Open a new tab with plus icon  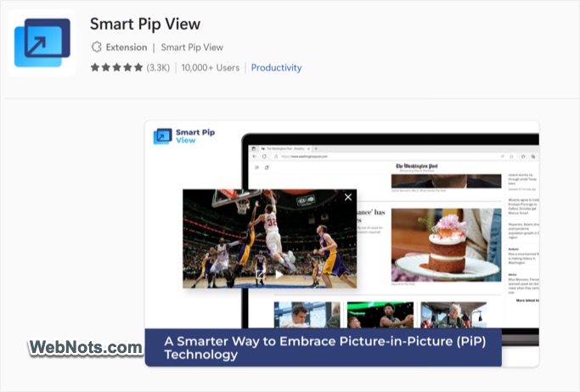[316, 148]
